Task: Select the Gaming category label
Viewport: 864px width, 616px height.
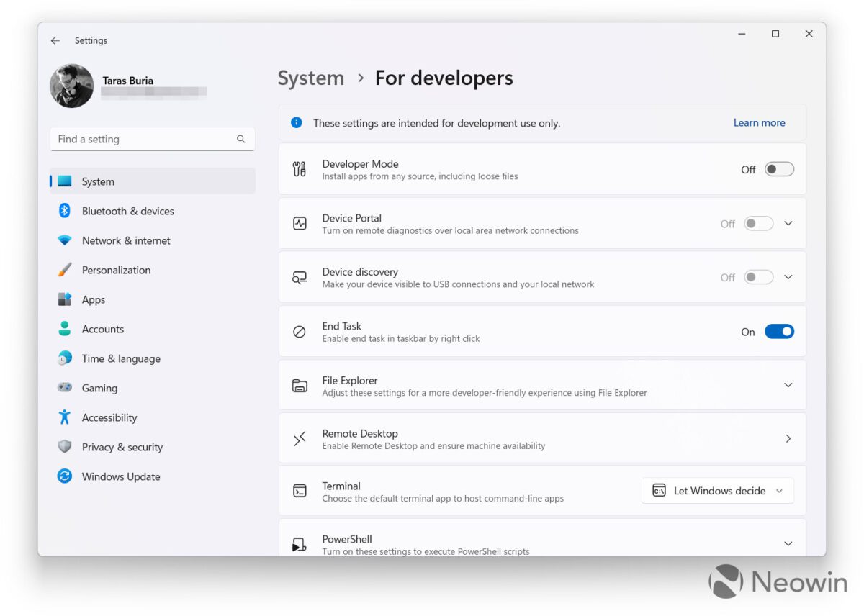Action: 99,388
